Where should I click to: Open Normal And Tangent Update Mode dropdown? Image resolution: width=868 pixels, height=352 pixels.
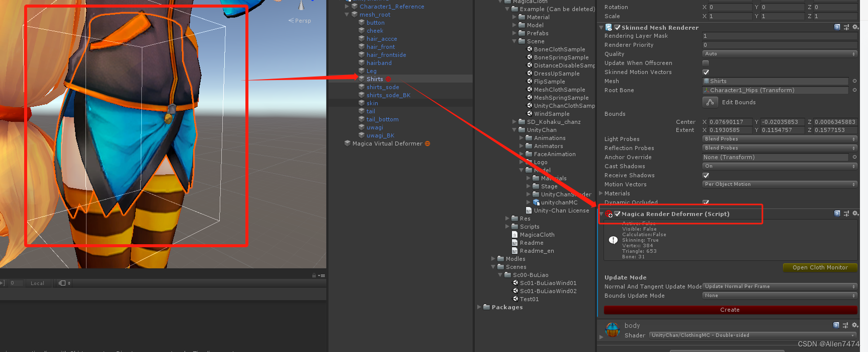(779, 287)
